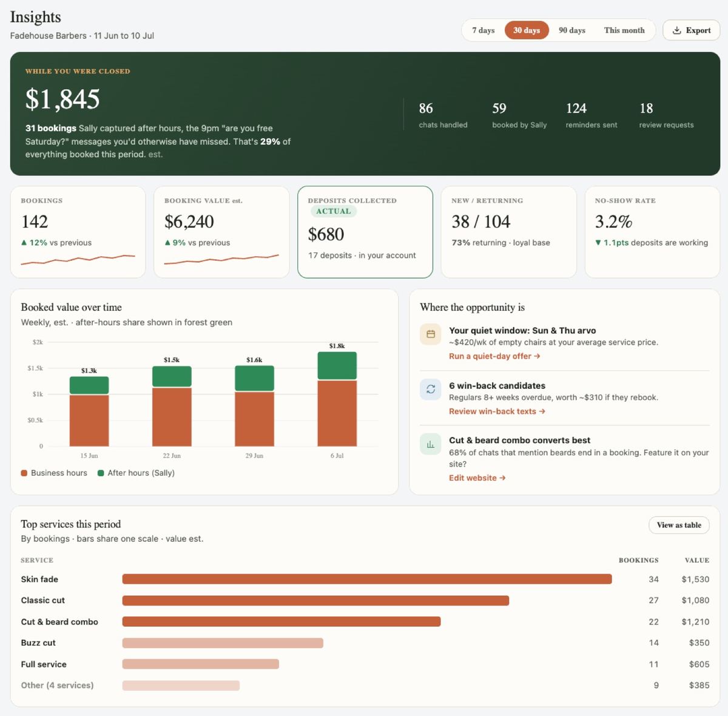Click the VALUE column header
This screenshot has width=728, height=716.
coord(697,560)
